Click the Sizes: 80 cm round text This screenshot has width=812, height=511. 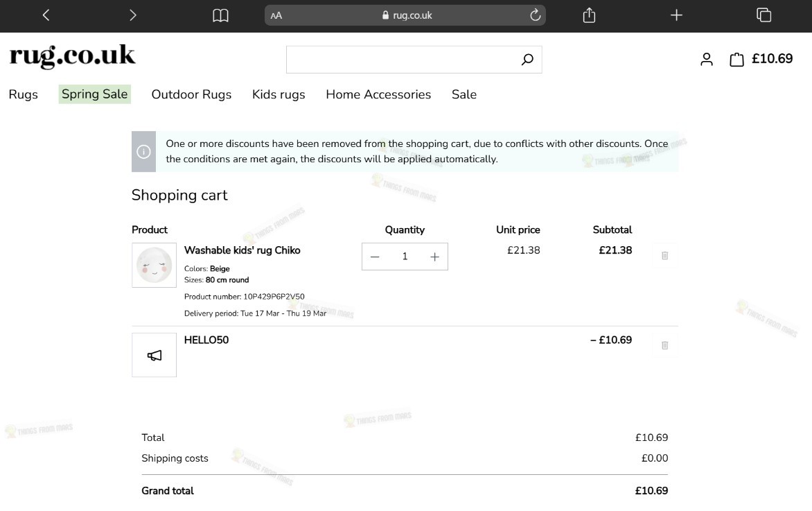click(216, 280)
